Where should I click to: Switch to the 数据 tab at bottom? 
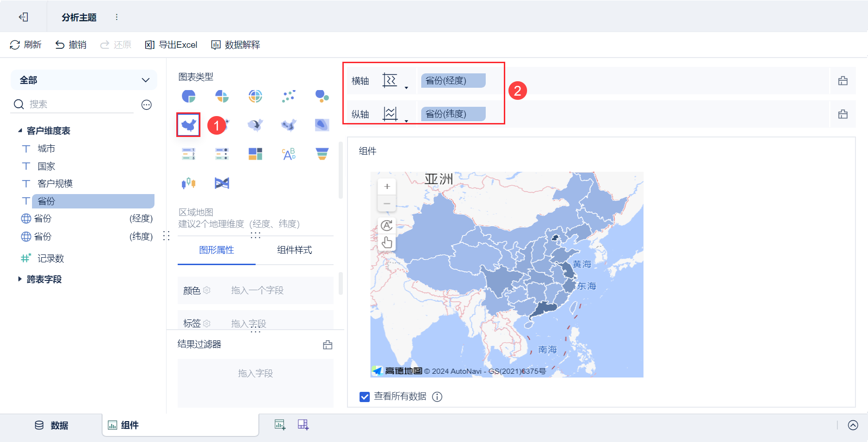(x=51, y=425)
